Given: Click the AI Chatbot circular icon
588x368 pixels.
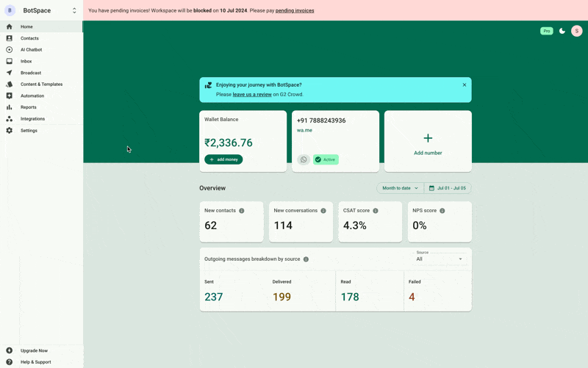Looking at the screenshot, I should click(10, 49).
